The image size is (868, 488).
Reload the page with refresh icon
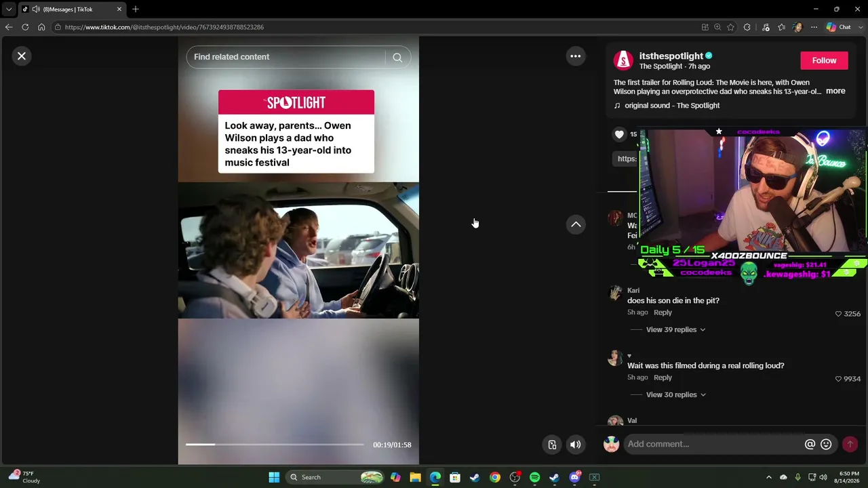pyautogui.click(x=25, y=27)
